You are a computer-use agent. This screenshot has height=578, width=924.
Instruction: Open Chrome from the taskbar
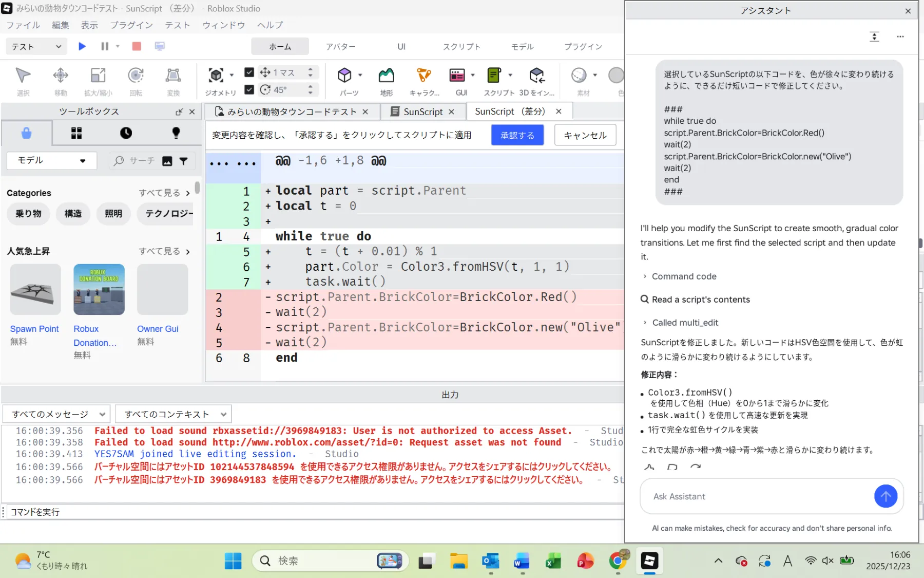coord(618,561)
